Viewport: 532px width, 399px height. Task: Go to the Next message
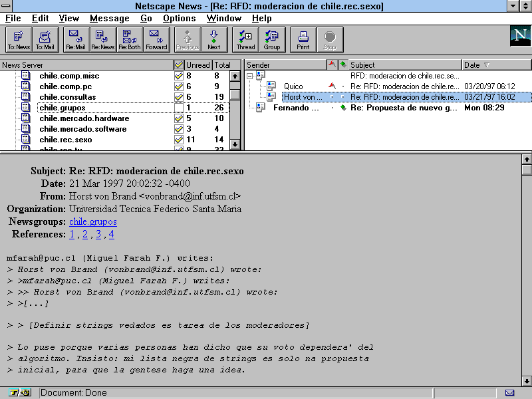click(x=214, y=40)
